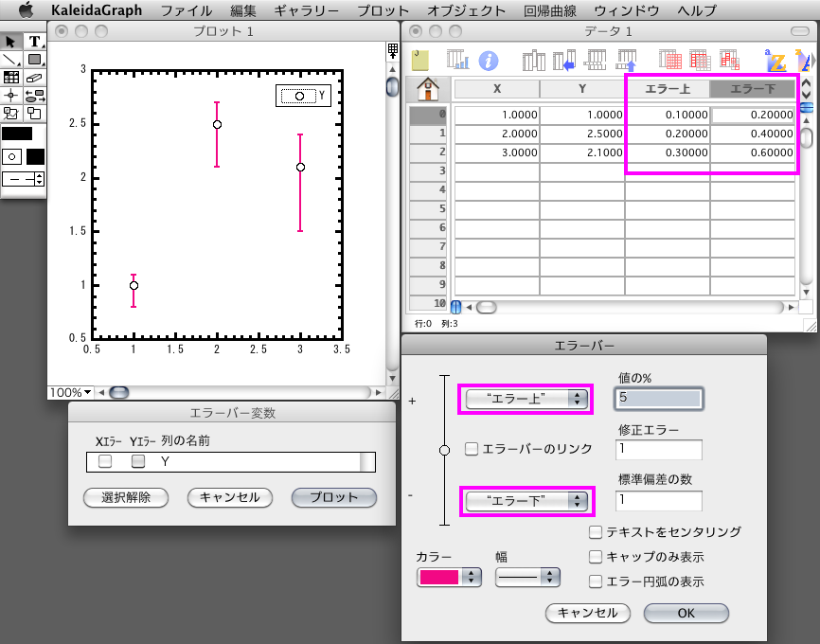Screen dimensions: 820x644
Task: Select the Identify crosshair tool
Action: click(10, 96)
